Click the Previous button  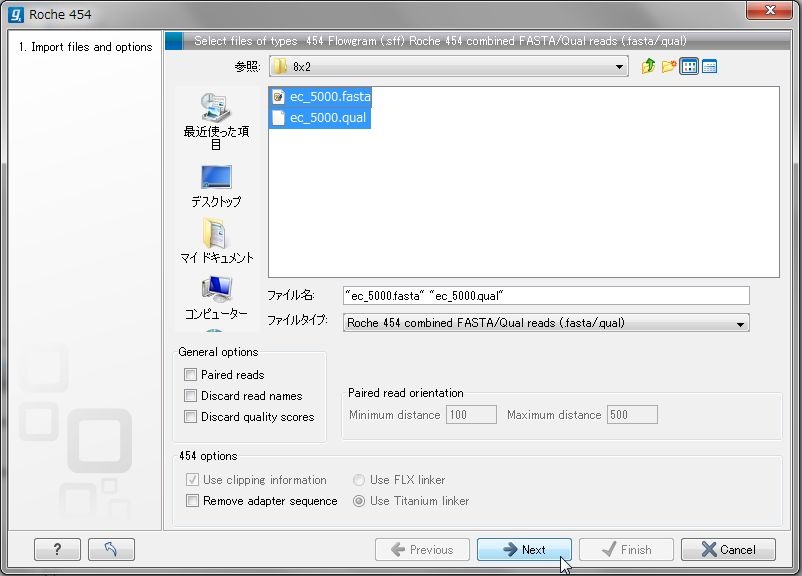[x=422, y=549]
